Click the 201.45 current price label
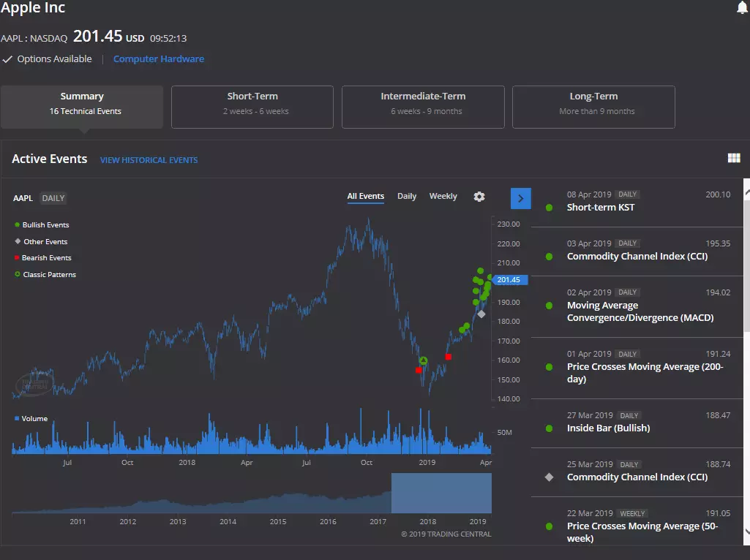This screenshot has height=560, width=750. tap(510, 280)
